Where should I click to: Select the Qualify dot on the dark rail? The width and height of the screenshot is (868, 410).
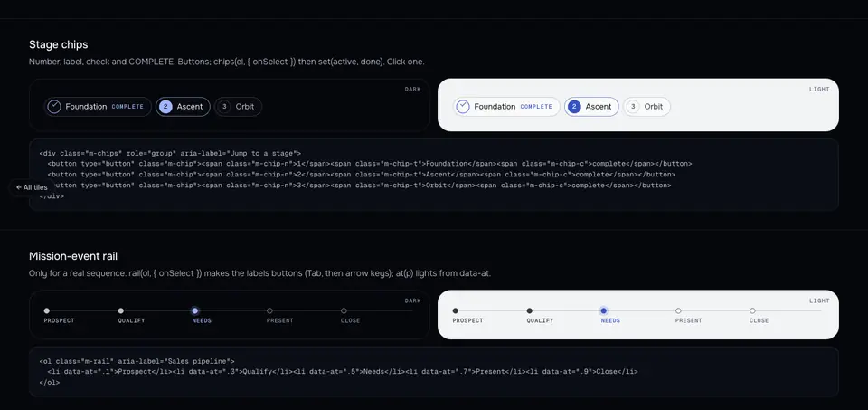coord(120,310)
